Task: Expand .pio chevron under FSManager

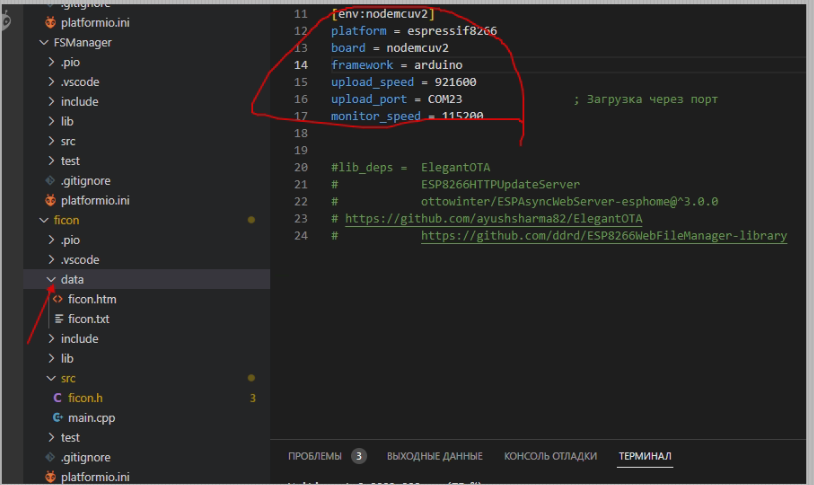Action: click(x=51, y=62)
